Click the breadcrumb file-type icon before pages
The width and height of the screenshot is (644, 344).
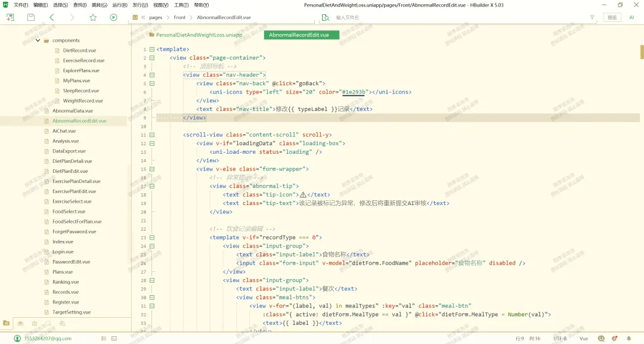tap(135, 17)
